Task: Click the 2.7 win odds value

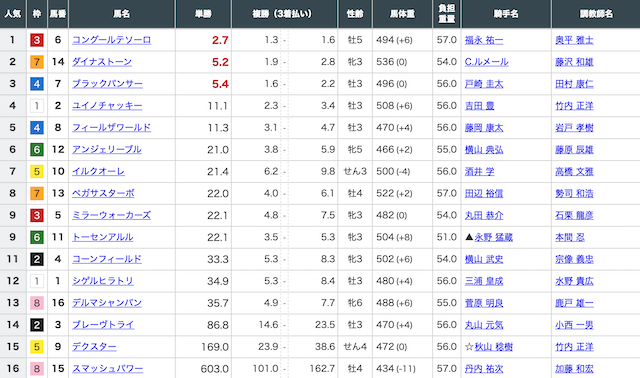Action: [220, 40]
